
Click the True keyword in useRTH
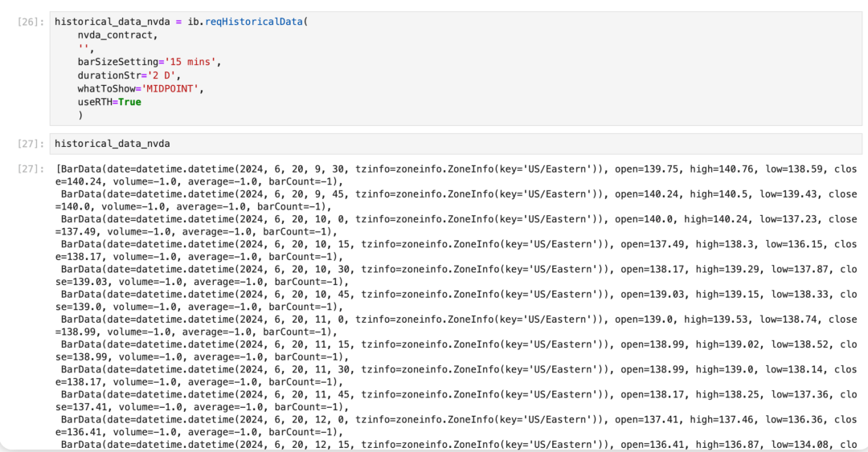tap(129, 102)
